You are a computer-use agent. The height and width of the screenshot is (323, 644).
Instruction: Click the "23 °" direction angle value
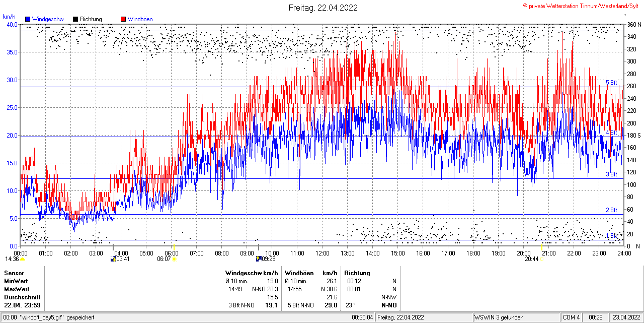point(351,305)
